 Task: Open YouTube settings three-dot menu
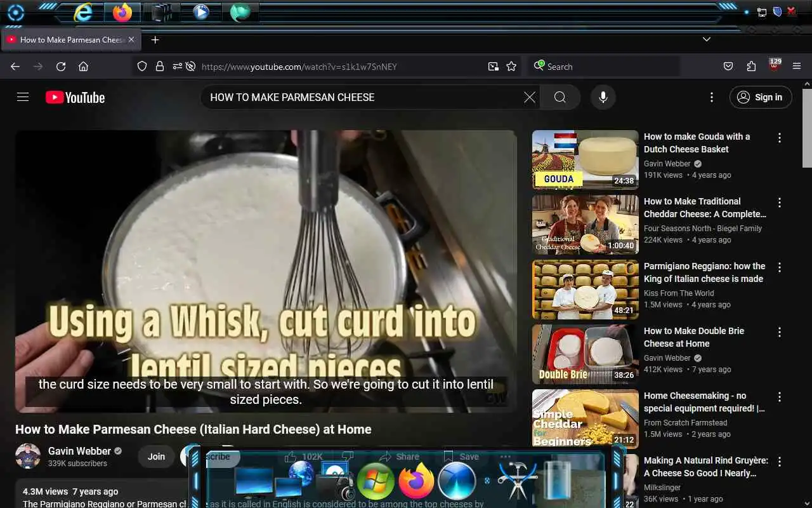[712, 97]
